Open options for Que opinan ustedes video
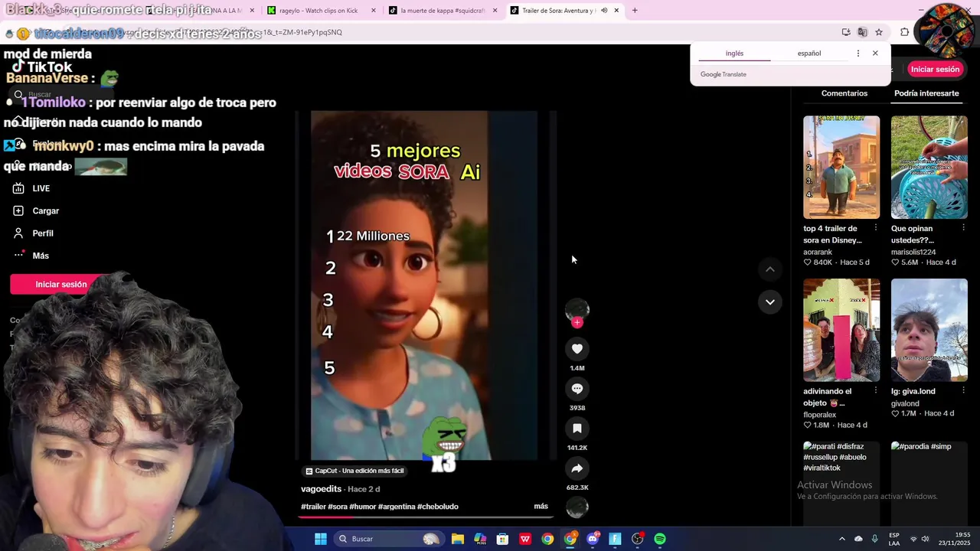 pos(963,229)
